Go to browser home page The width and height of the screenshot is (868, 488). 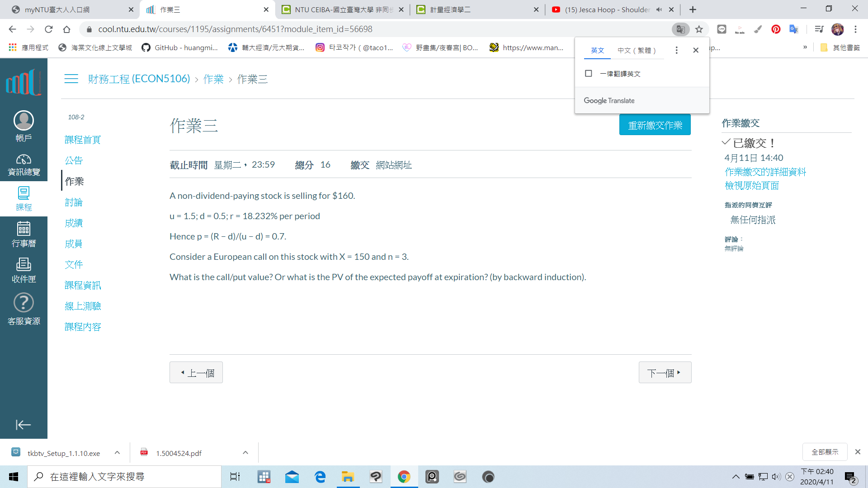pos(66,29)
